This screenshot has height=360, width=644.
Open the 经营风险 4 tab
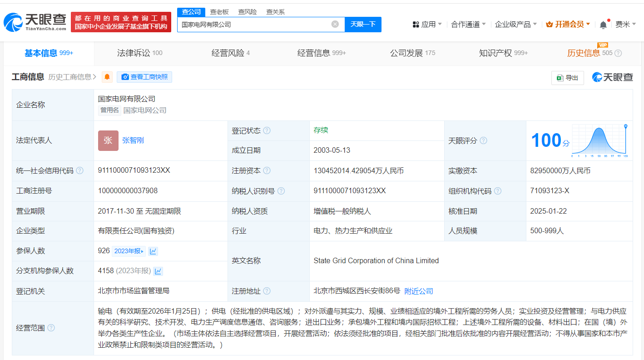(x=230, y=53)
